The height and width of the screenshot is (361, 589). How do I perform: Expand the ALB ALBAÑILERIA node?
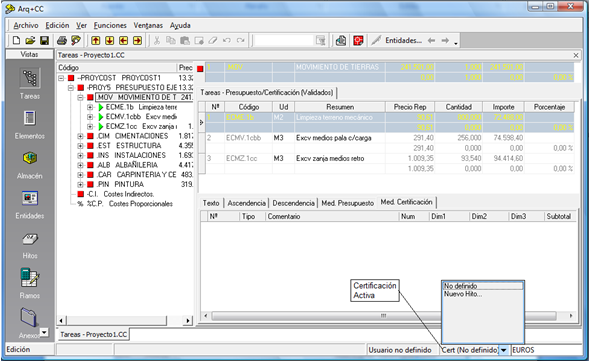80,165
